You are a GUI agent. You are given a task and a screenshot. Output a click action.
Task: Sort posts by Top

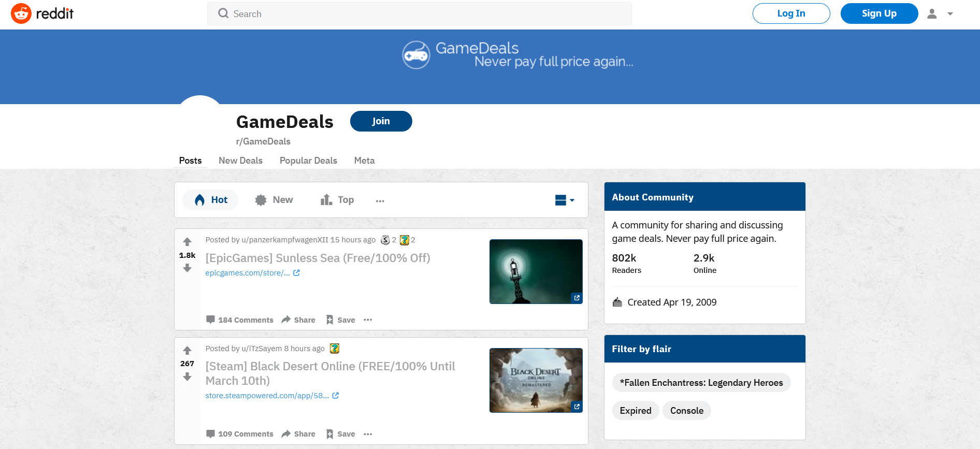[x=337, y=200]
